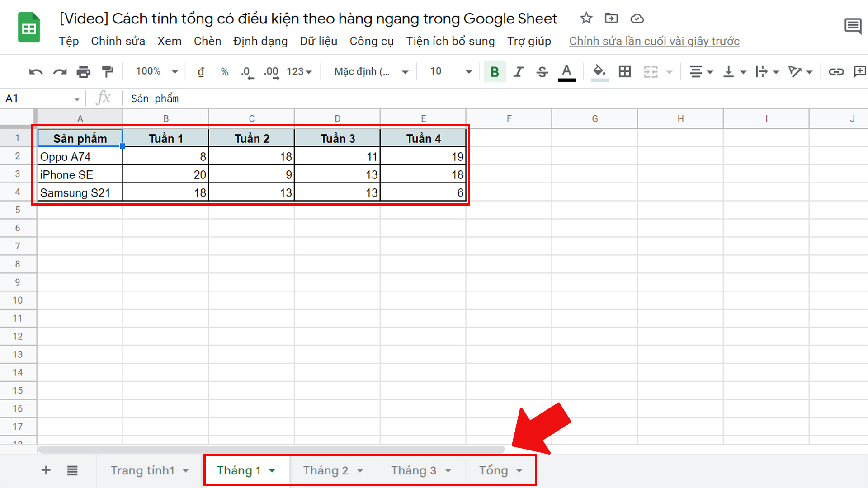Screen dimensions: 868x488
Task: Open Chỉnh sửa menu
Action: tap(118, 41)
